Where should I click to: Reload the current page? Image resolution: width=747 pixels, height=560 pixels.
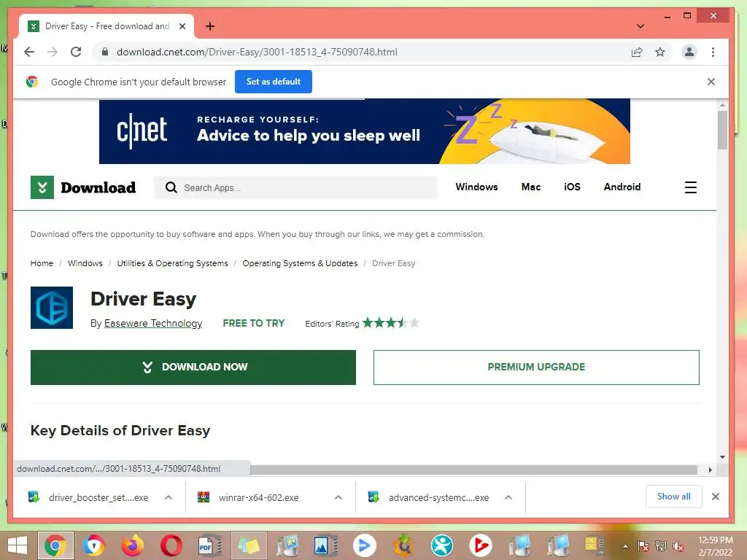[x=76, y=52]
